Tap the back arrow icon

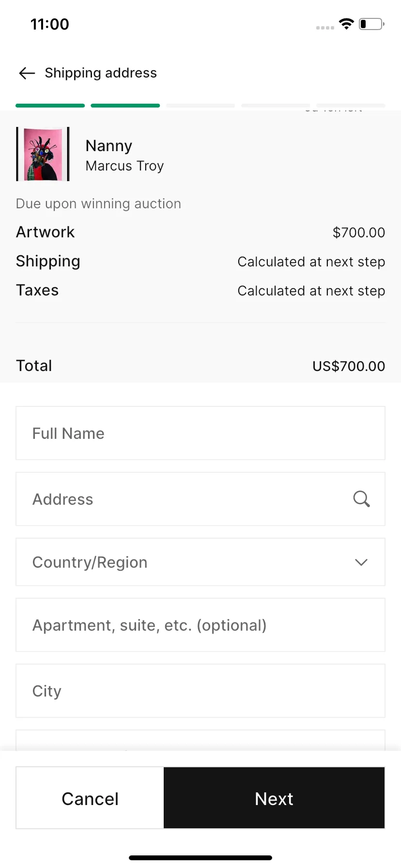27,73
